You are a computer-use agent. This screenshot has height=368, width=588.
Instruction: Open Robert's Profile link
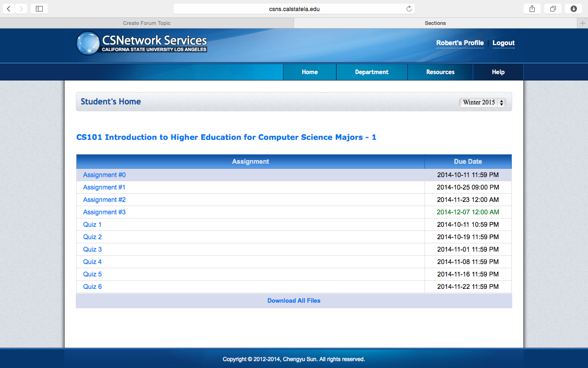pyautogui.click(x=460, y=43)
